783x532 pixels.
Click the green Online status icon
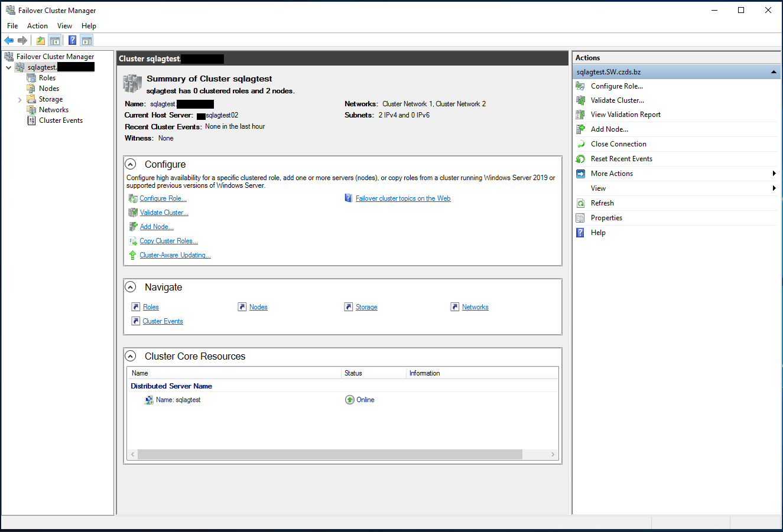(x=350, y=400)
